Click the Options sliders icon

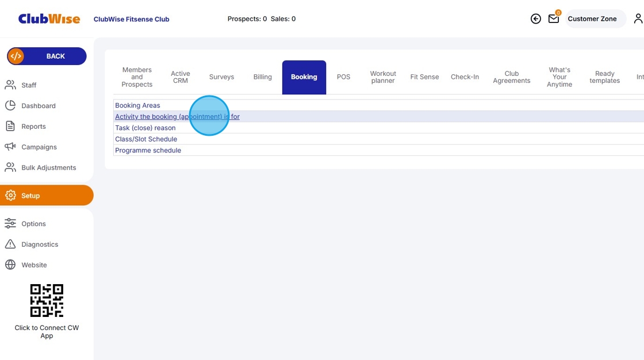click(10, 224)
